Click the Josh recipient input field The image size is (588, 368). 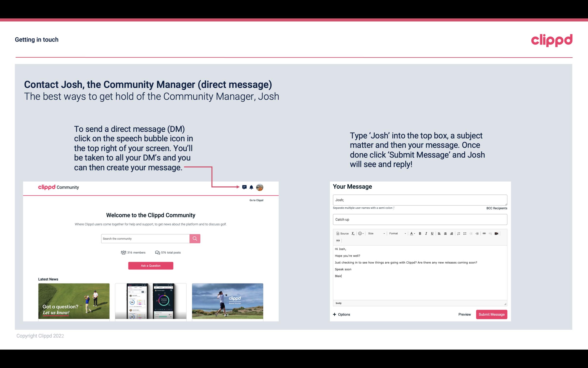[x=420, y=200]
